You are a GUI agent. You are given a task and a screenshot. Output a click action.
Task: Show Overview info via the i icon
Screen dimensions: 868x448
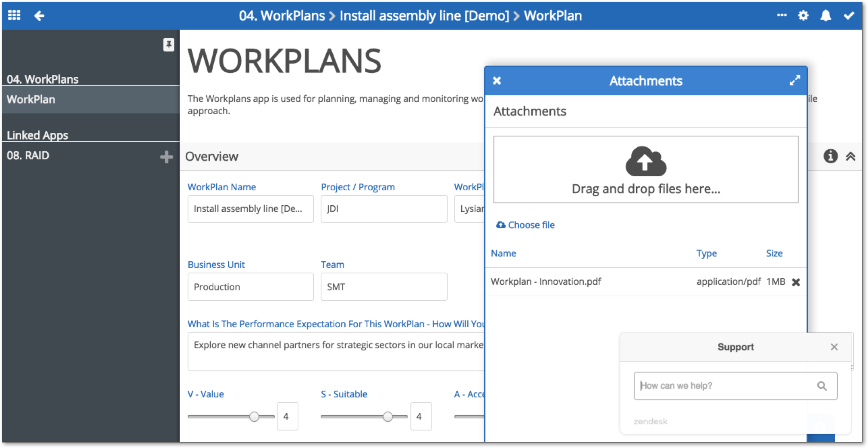point(830,156)
